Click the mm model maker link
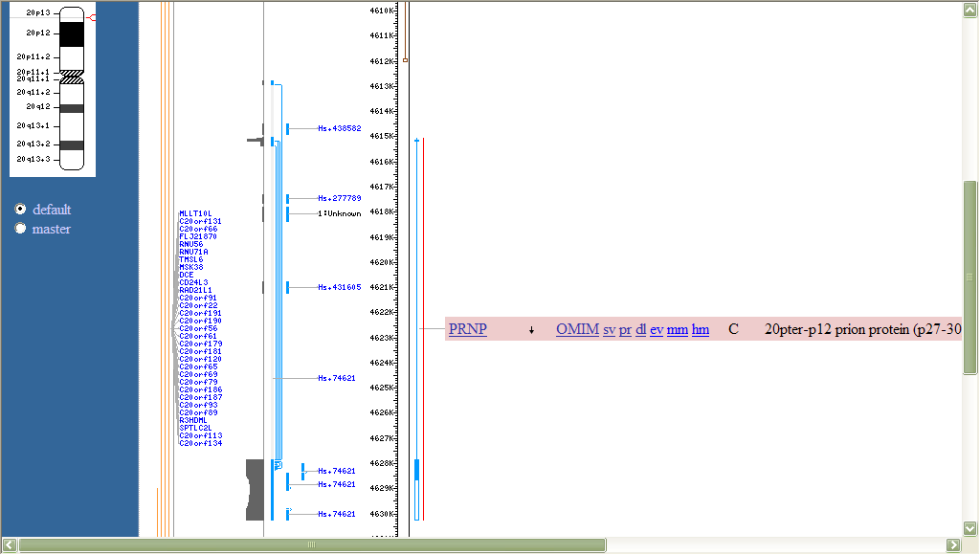 pos(678,330)
